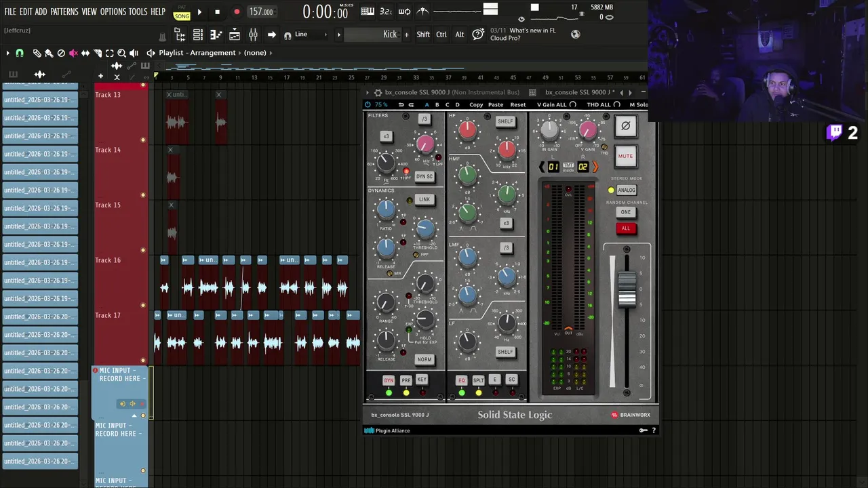
Task: Select the playlist Paint brush tool
Action: [49, 53]
